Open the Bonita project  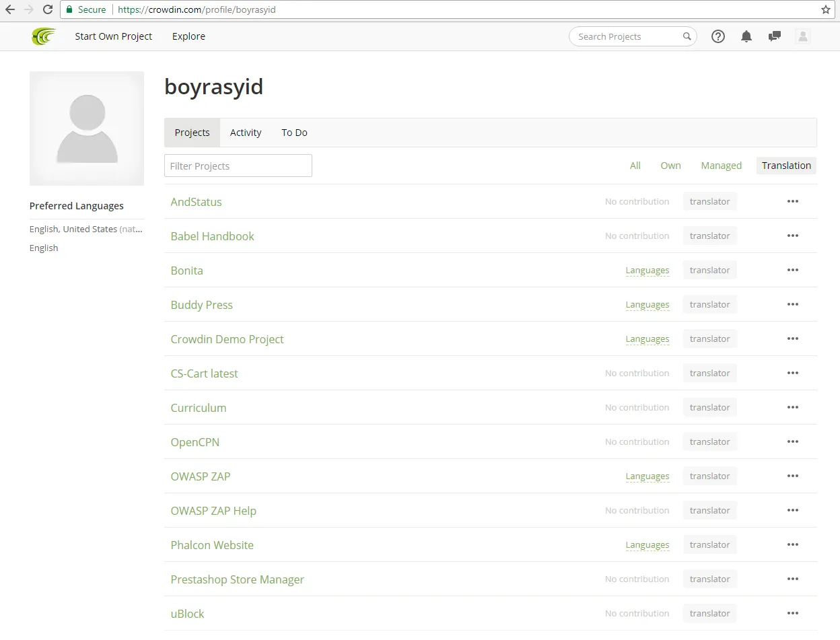pos(186,271)
